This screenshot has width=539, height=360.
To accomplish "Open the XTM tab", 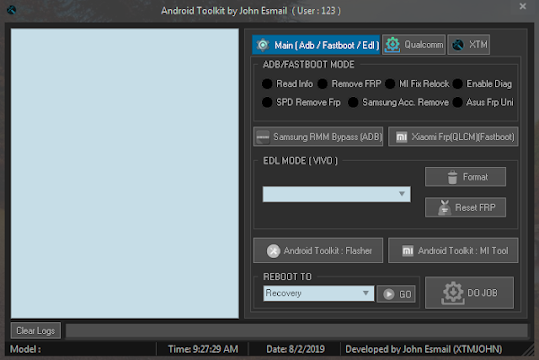I will pos(469,45).
